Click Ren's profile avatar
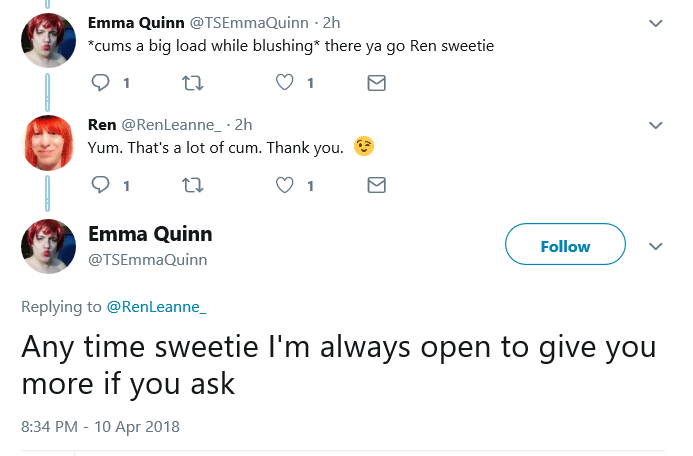Image resolution: width=693 pixels, height=456 pixels. [x=47, y=141]
